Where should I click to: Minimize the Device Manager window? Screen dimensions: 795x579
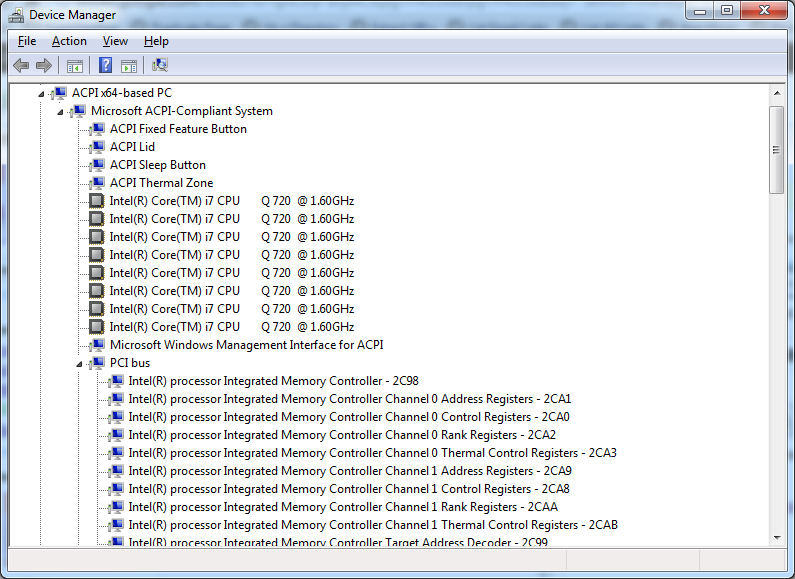tap(700, 11)
